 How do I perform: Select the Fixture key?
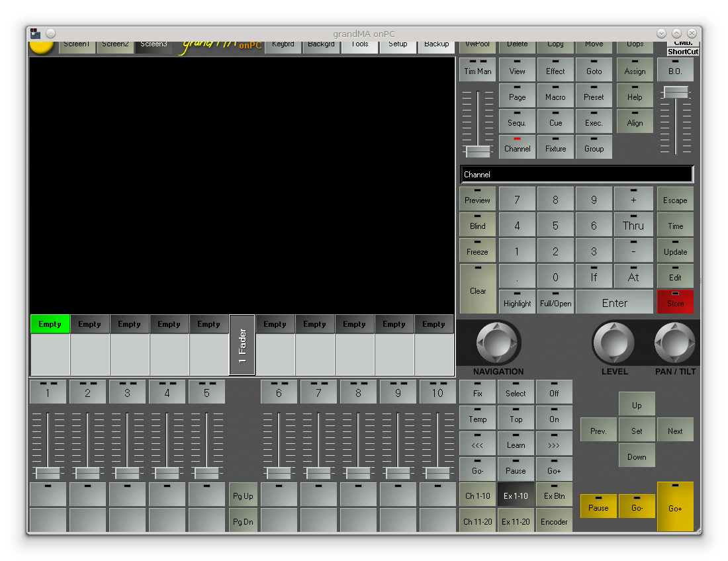pyautogui.click(x=555, y=147)
